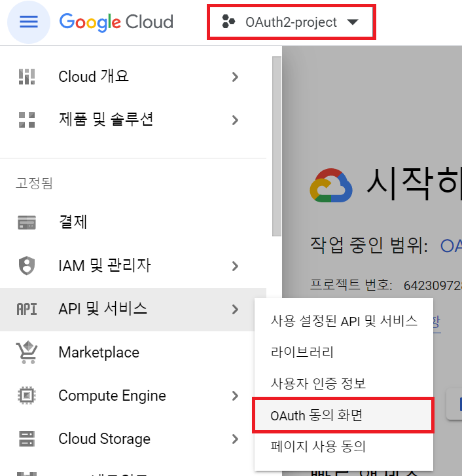
Task: Select the 사용자 인증 정보 submenu entry
Action: click(x=344, y=384)
